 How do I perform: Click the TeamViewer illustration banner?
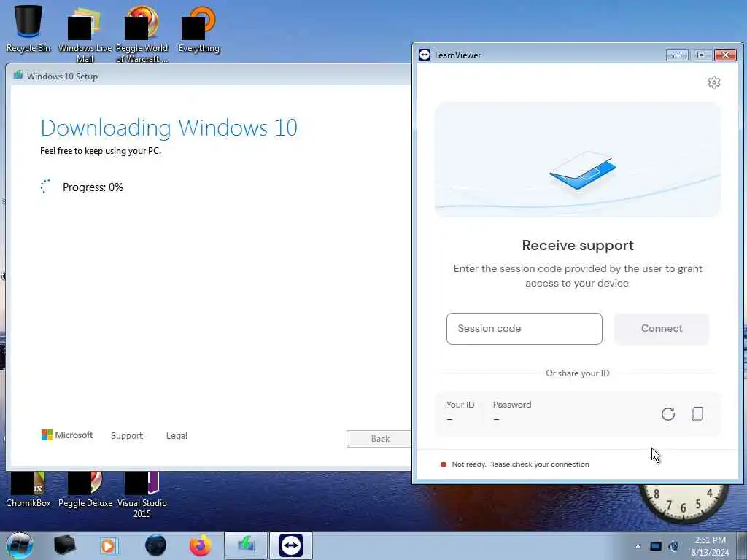578,160
